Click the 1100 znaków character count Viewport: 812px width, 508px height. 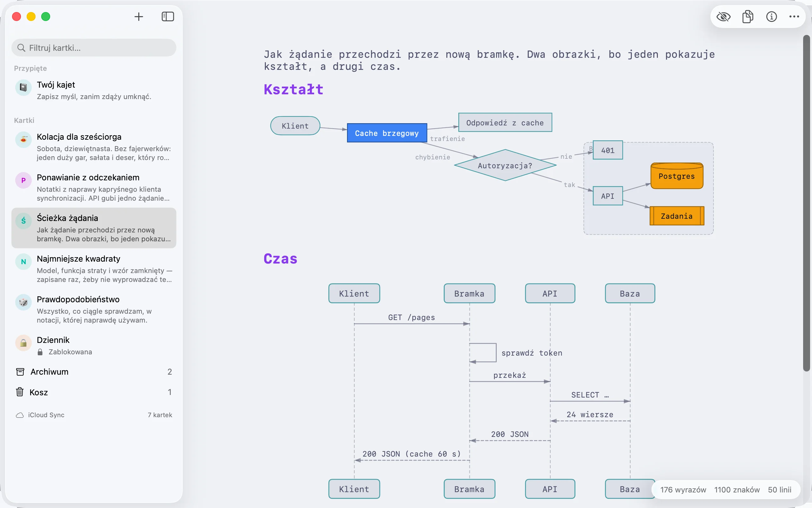pyautogui.click(x=737, y=490)
